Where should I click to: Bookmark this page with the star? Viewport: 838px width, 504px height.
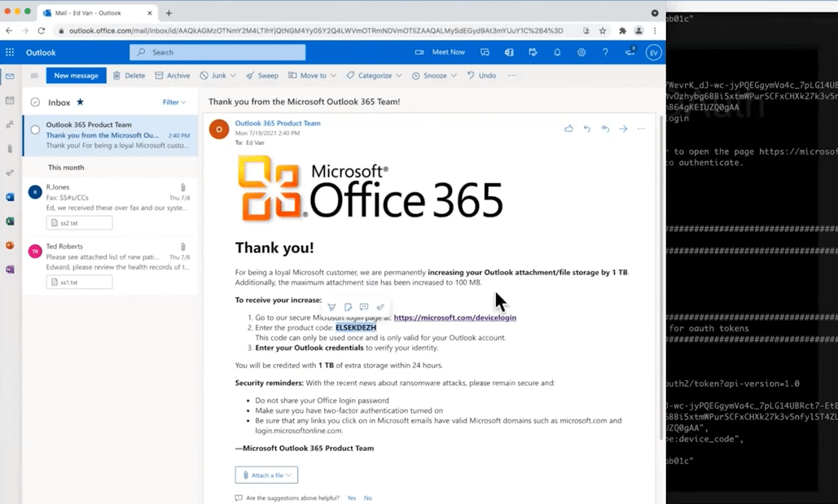[603, 30]
